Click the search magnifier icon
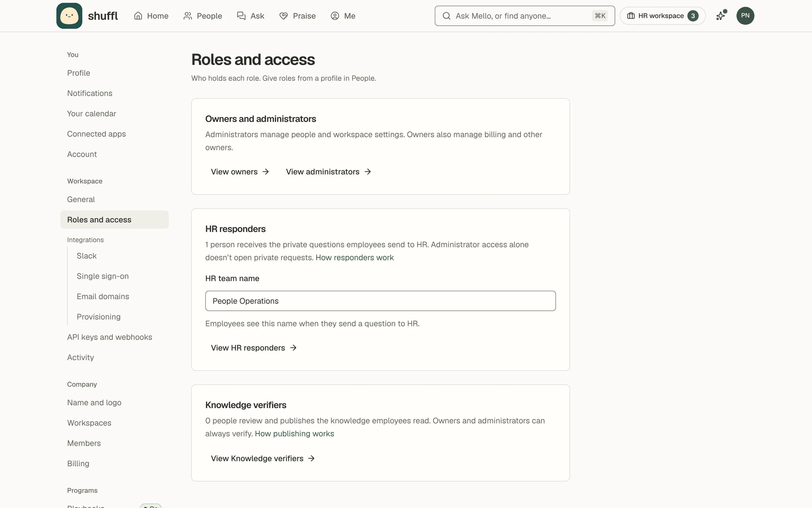The height and width of the screenshot is (508, 812). pyautogui.click(x=447, y=16)
